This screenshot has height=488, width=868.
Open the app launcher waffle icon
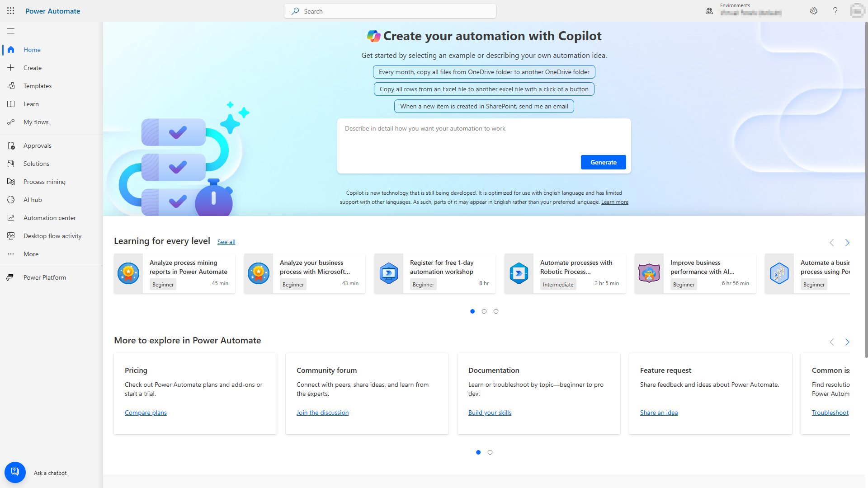point(11,11)
